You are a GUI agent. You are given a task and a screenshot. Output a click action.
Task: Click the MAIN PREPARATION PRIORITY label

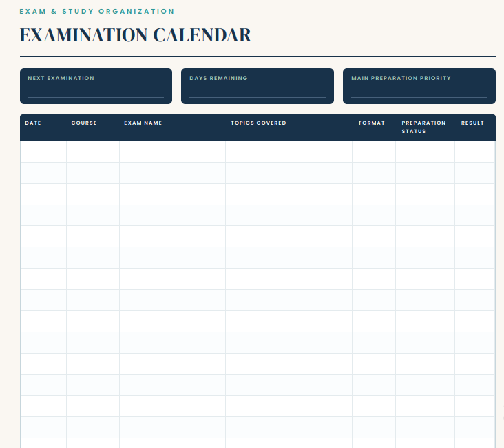click(401, 78)
